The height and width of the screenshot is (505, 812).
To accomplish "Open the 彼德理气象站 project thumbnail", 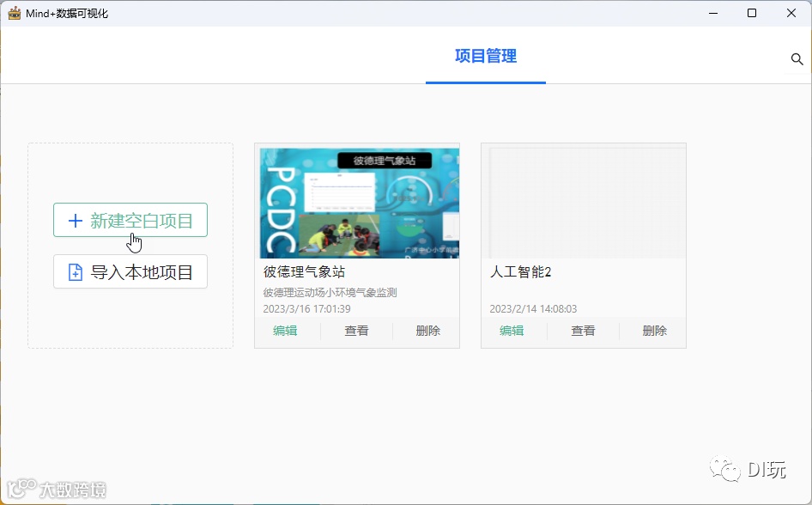I will [x=360, y=203].
